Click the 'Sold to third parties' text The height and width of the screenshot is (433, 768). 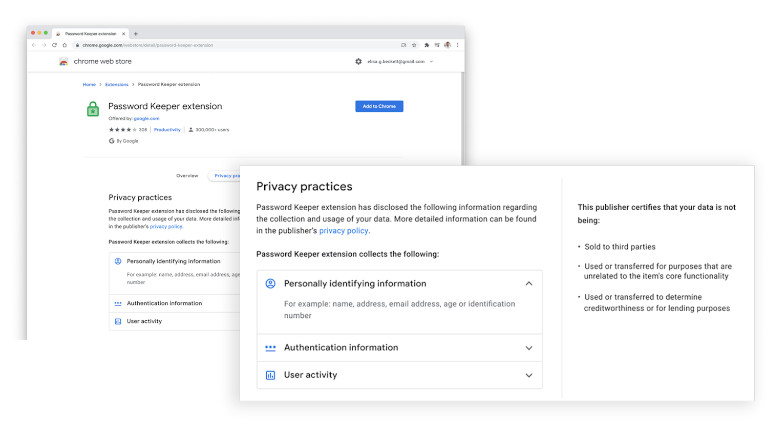tap(620, 247)
